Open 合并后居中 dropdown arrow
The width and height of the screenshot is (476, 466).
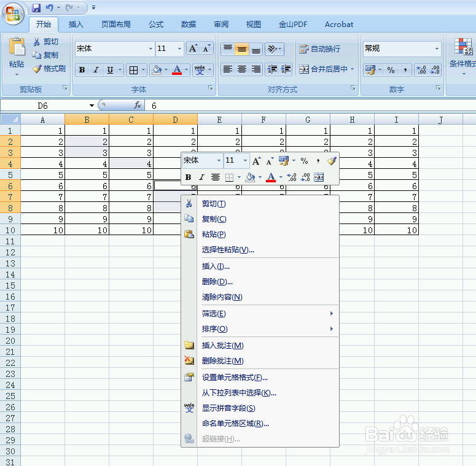coord(353,69)
